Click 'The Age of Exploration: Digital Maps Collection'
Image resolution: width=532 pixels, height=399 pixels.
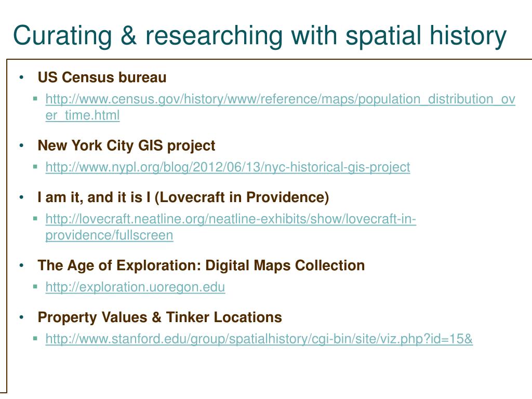point(201,265)
